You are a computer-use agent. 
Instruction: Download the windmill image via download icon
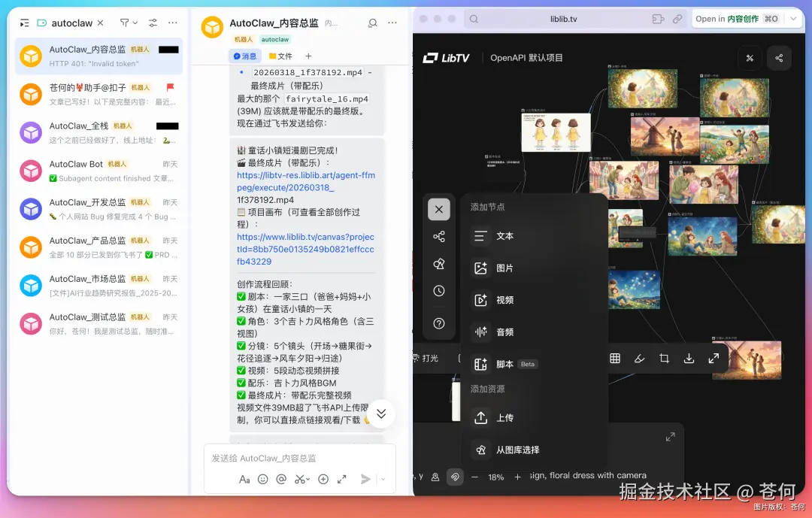pyautogui.click(x=689, y=359)
